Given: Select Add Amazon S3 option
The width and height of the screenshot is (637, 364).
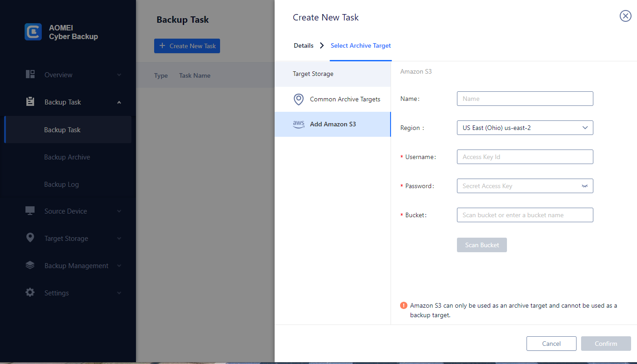Looking at the screenshot, I should tap(332, 124).
